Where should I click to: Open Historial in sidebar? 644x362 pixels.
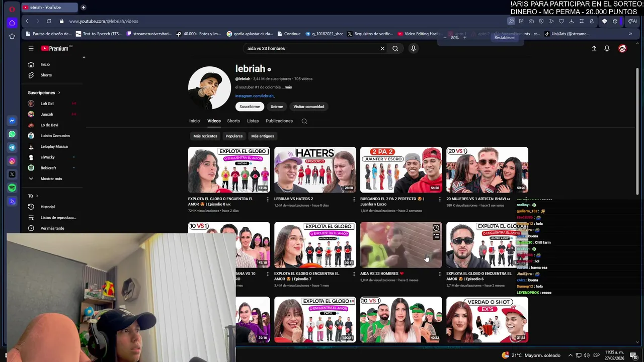pyautogui.click(x=47, y=207)
